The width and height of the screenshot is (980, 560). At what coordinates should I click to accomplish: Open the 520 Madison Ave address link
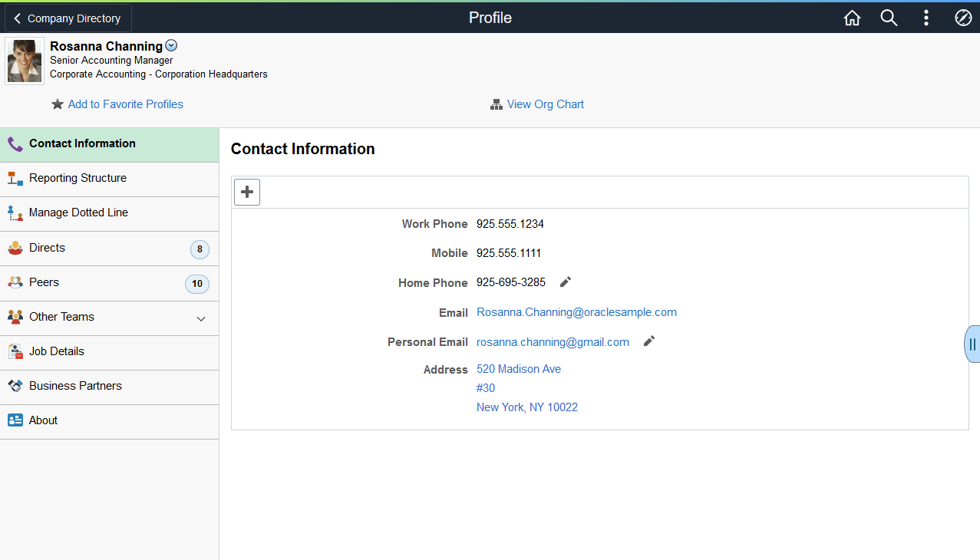(x=519, y=369)
